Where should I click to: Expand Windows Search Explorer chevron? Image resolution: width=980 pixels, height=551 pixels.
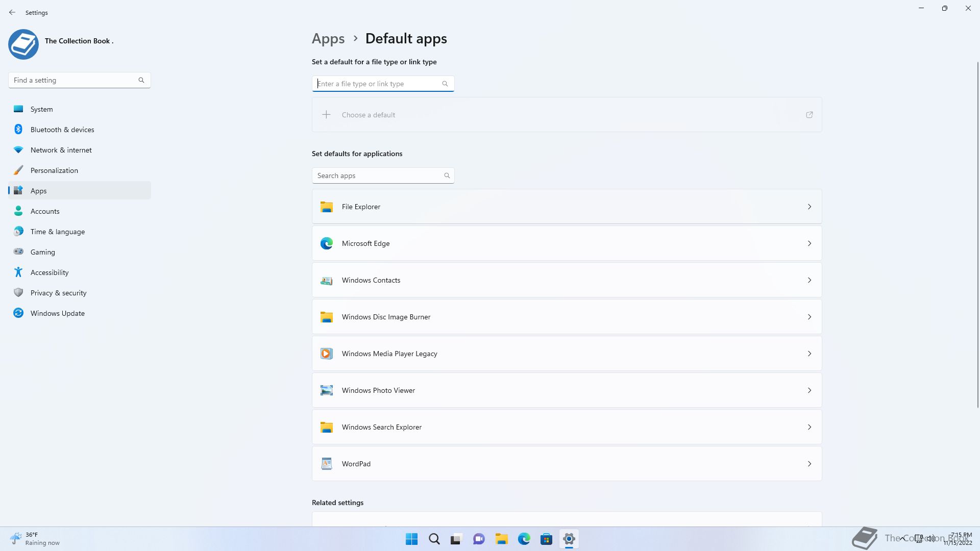tap(810, 427)
